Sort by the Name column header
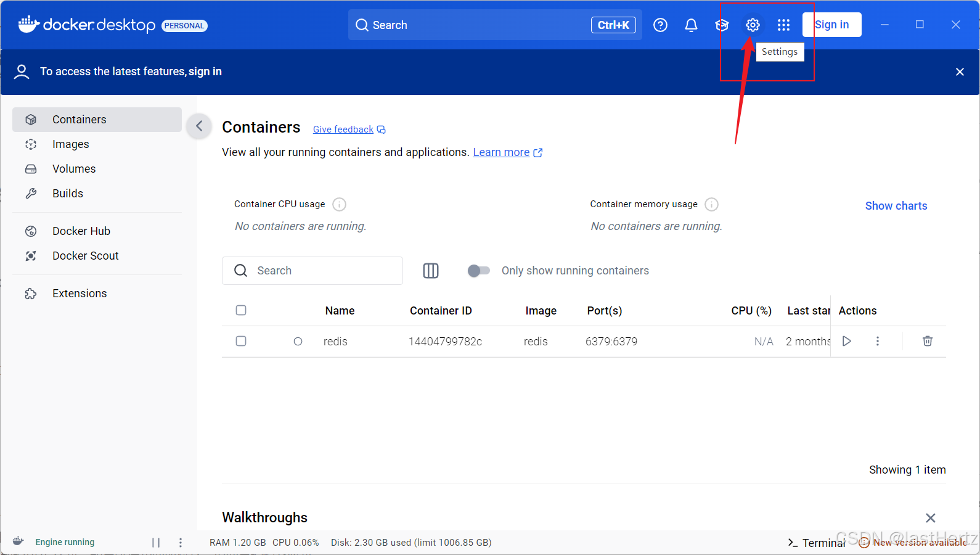The image size is (980, 555). pyautogui.click(x=340, y=311)
